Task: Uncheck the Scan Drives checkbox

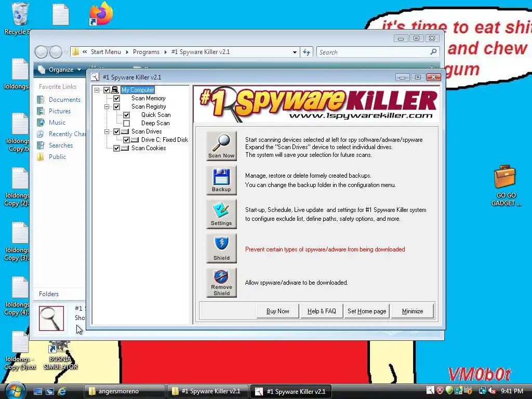Action: tap(117, 131)
